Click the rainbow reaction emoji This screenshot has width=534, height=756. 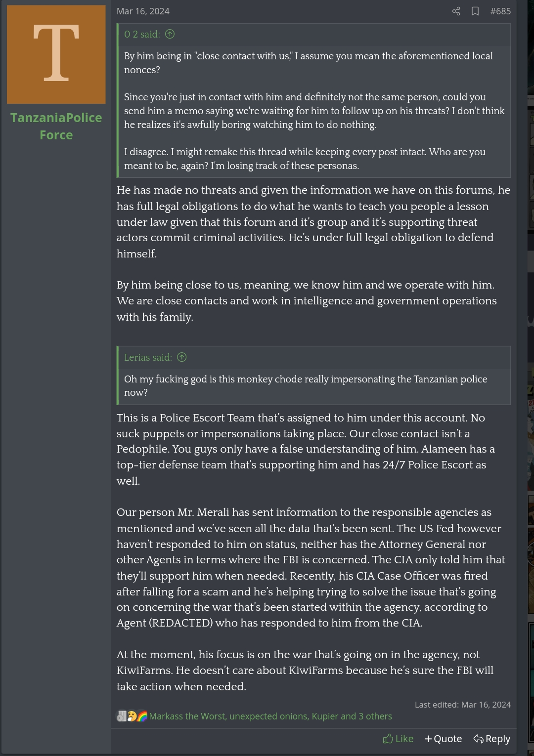click(x=142, y=716)
